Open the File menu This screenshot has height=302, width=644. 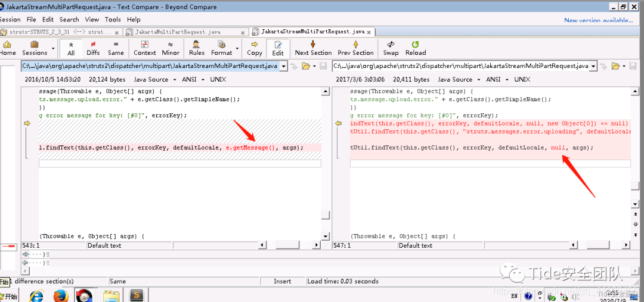pyautogui.click(x=31, y=19)
